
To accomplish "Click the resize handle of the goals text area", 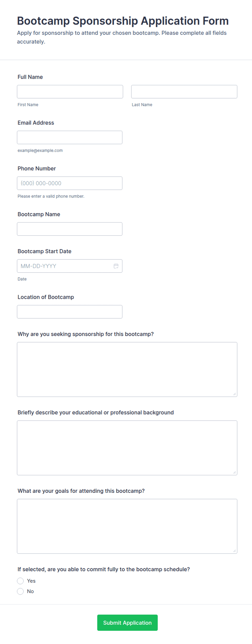I will pyautogui.click(x=234, y=551).
